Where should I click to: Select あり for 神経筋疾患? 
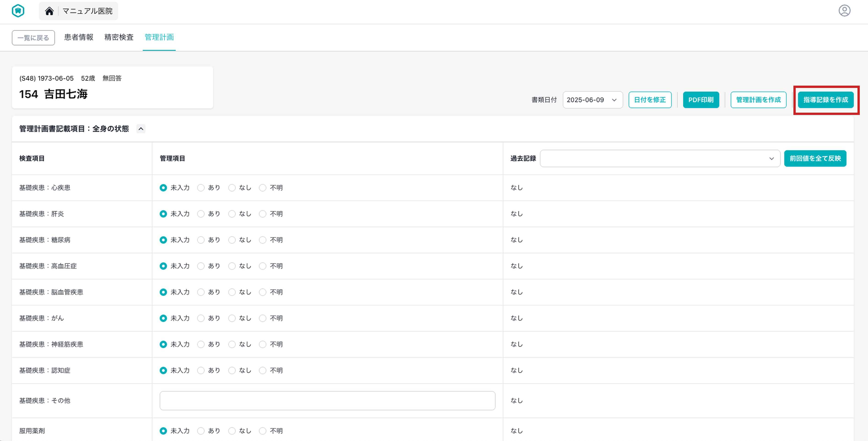tap(201, 344)
